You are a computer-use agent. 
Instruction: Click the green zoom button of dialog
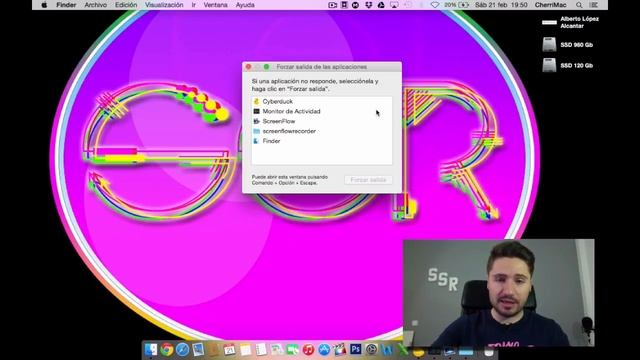(x=266, y=67)
